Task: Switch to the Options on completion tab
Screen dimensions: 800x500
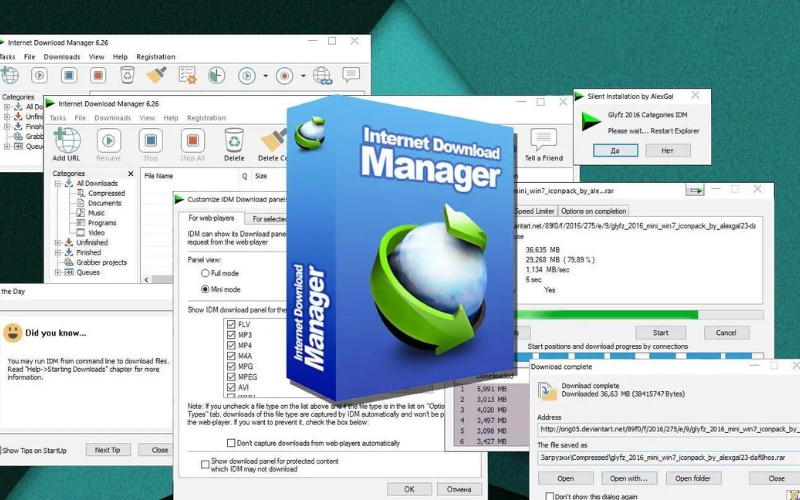Action: (x=593, y=211)
